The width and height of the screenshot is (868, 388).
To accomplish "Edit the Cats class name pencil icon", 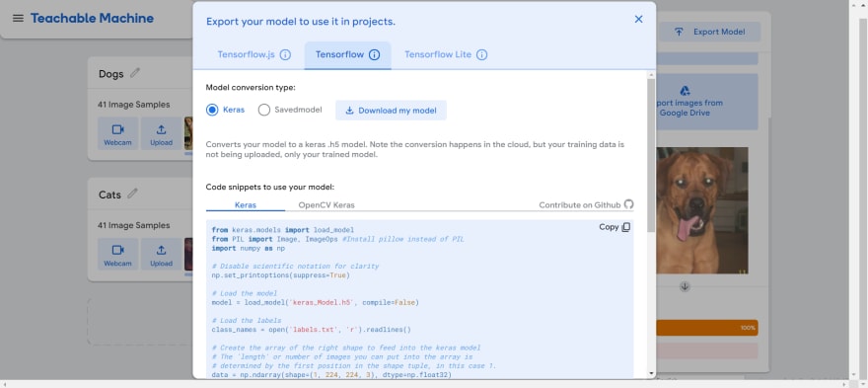I will pyautogui.click(x=132, y=194).
